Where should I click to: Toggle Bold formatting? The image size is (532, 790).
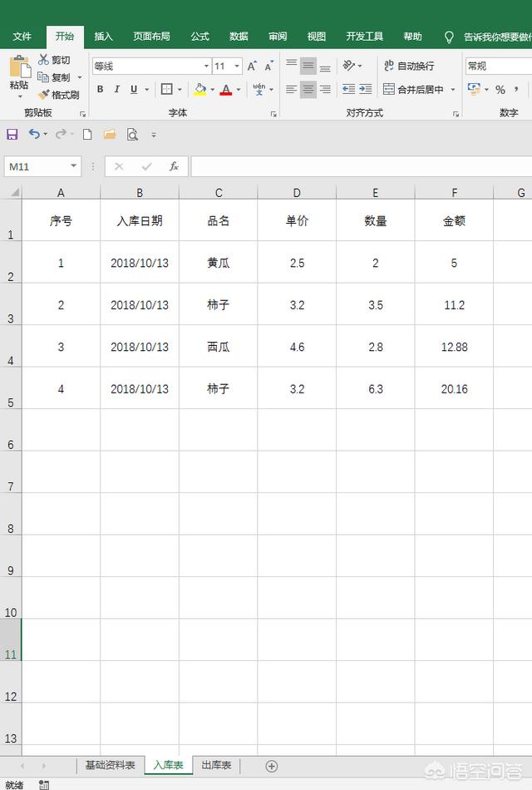(101, 89)
